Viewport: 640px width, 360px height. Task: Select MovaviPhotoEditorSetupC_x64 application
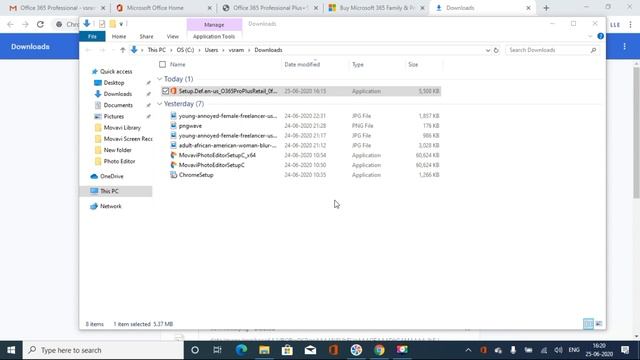point(217,155)
